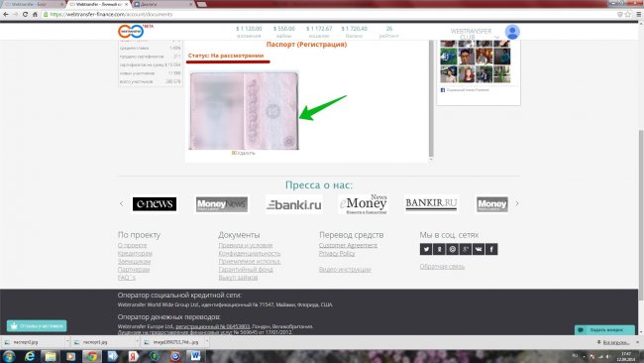Viewport: 644px width, 363px height.
Task: Open the Конфиденциальность link
Action: [250, 253]
